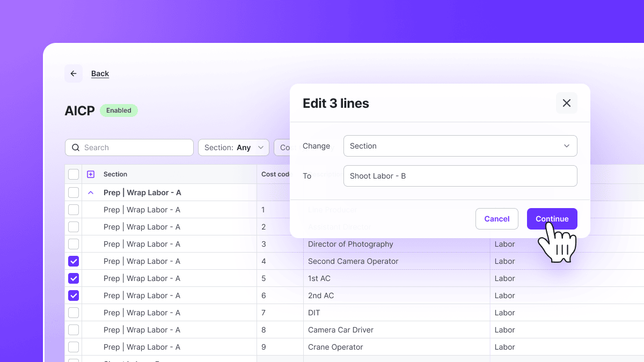This screenshot has height=362, width=644.
Task: Focus the Search input field
Action: 129,147
